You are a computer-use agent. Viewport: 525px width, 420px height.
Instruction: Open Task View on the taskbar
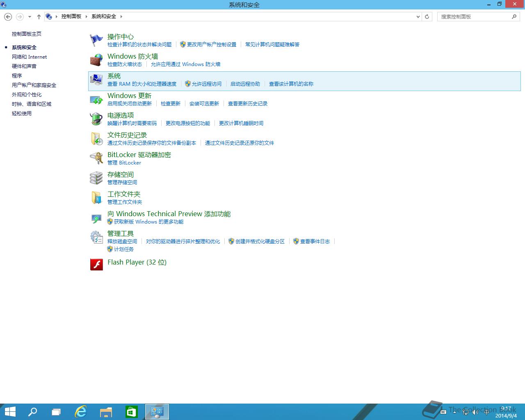tap(56, 412)
